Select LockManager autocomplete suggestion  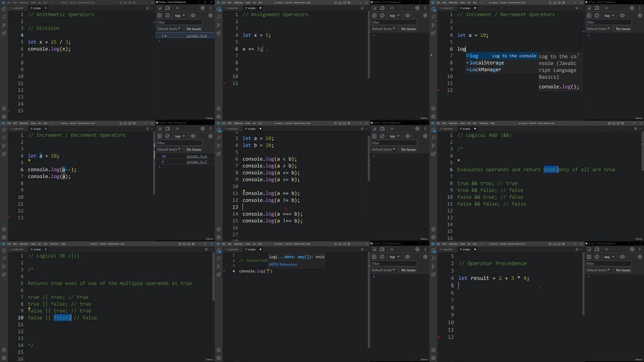tap(501, 70)
